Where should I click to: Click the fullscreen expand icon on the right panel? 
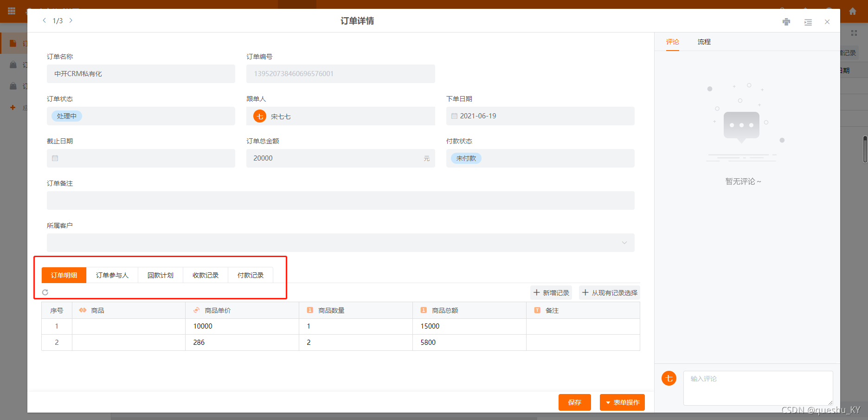854,32
